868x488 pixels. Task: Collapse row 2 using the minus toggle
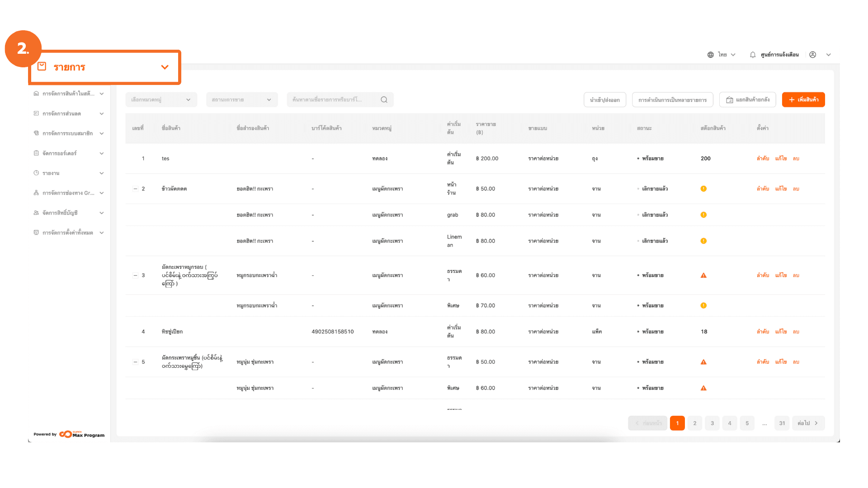pos(135,189)
